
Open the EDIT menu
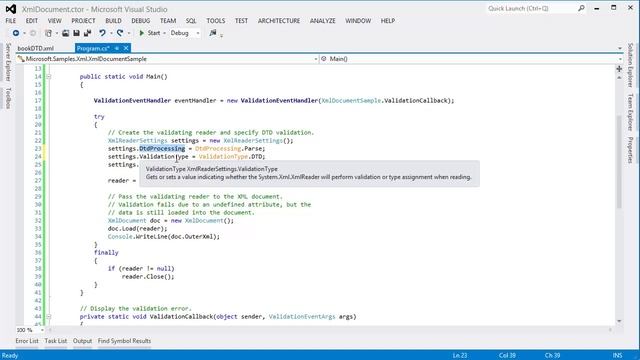[31, 21]
